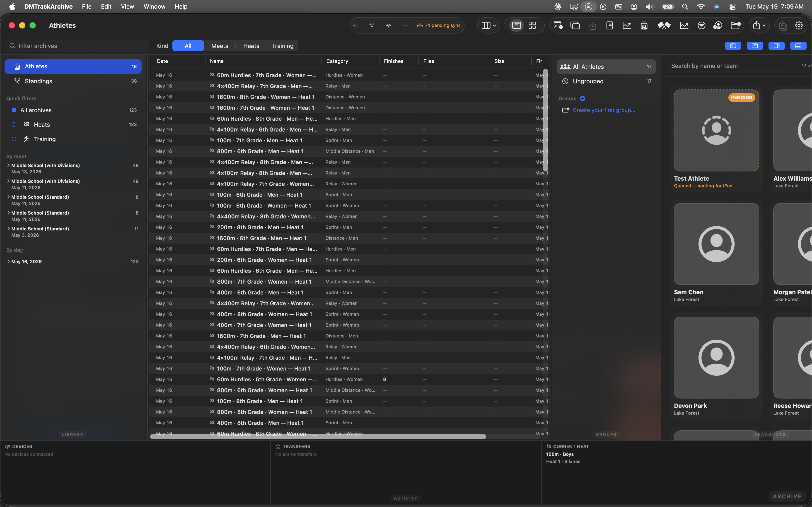Screen dimensions: 812x507
Task: Open the Window menu
Action: point(154,7)
